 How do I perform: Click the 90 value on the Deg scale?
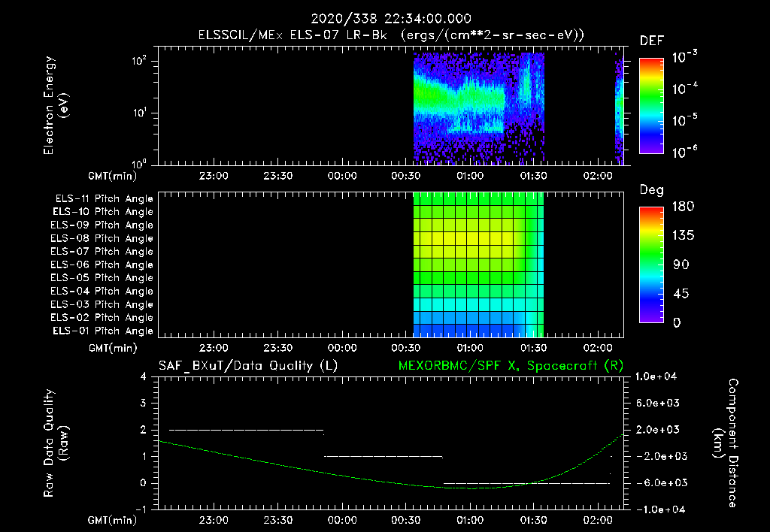681,265
